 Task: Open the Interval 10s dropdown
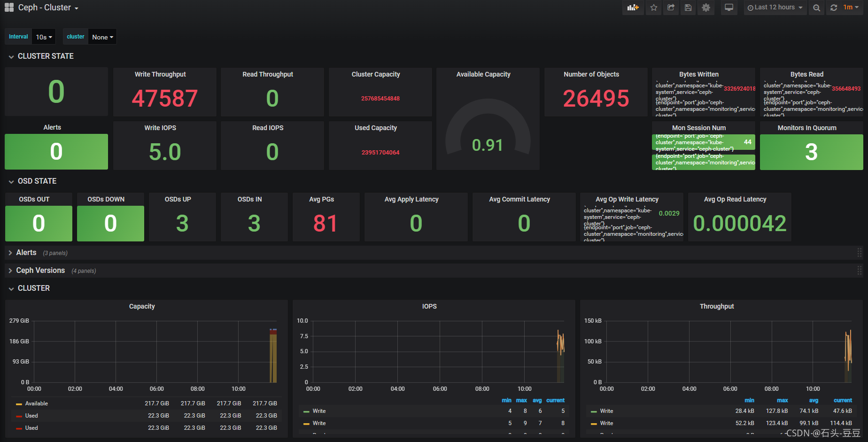pos(44,37)
